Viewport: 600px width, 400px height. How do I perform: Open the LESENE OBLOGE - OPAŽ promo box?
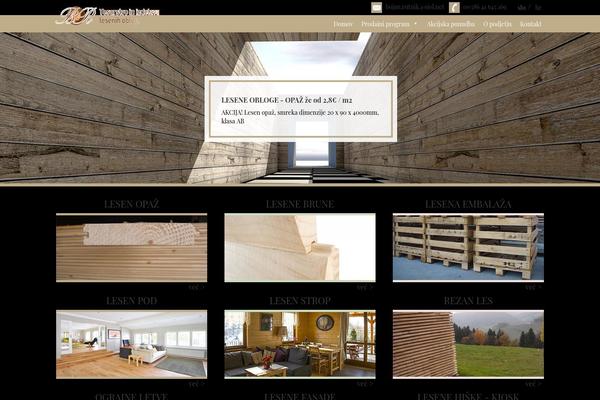click(x=300, y=109)
